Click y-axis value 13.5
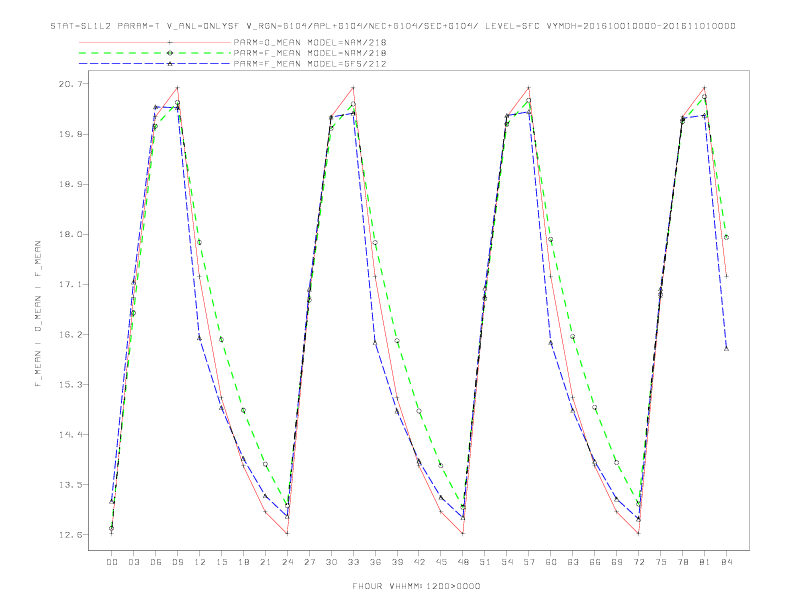This screenshot has height=612, width=792. coord(72,484)
